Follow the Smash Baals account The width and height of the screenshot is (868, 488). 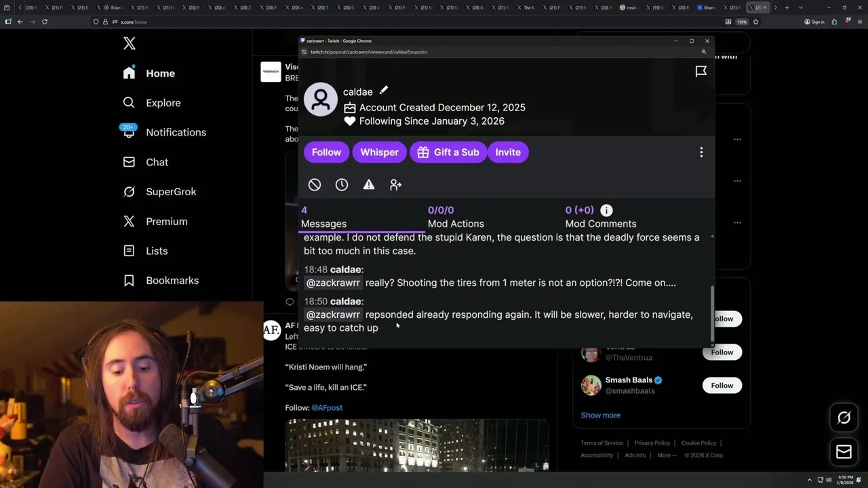pos(722,386)
